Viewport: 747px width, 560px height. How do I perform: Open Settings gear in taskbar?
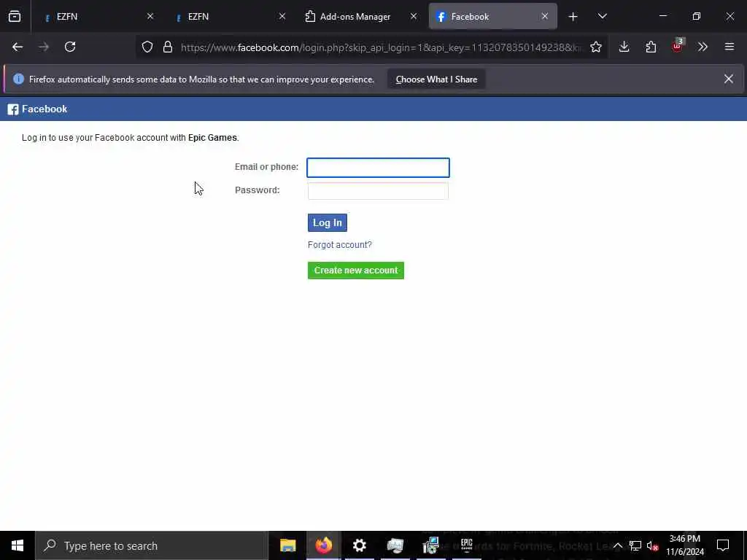click(x=359, y=545)
